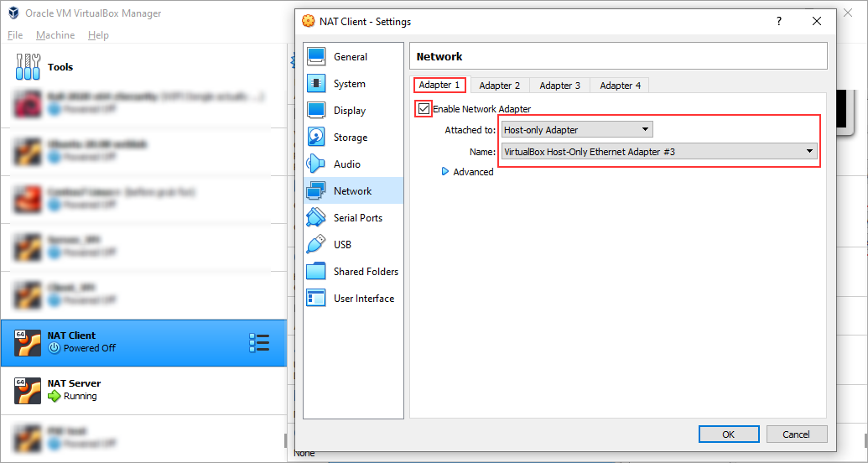The width and height of the screenshot is (868, 463).
Task: Toggle Enable Network Adapter checkbox
Action: click(x=424, y=108)
